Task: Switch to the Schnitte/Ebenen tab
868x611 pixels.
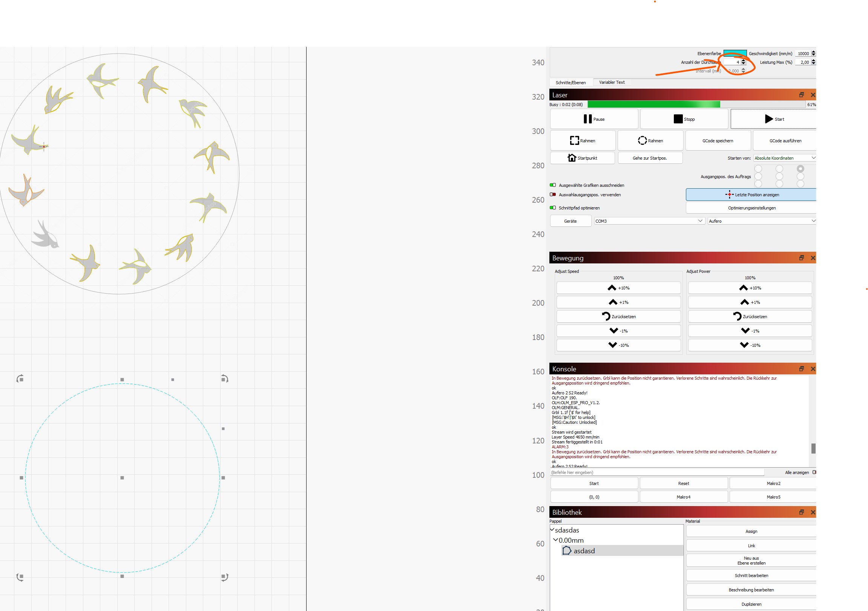Action: tap(570, 83)
